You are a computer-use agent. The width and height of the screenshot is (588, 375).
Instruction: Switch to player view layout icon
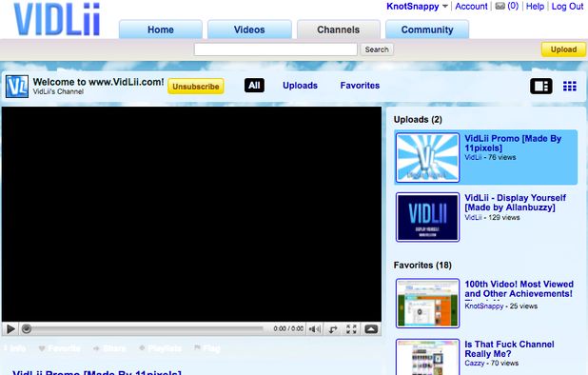coord(540,87)
